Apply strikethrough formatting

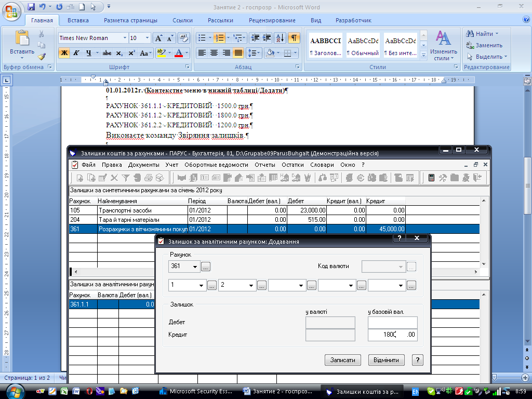coord(107,53)
